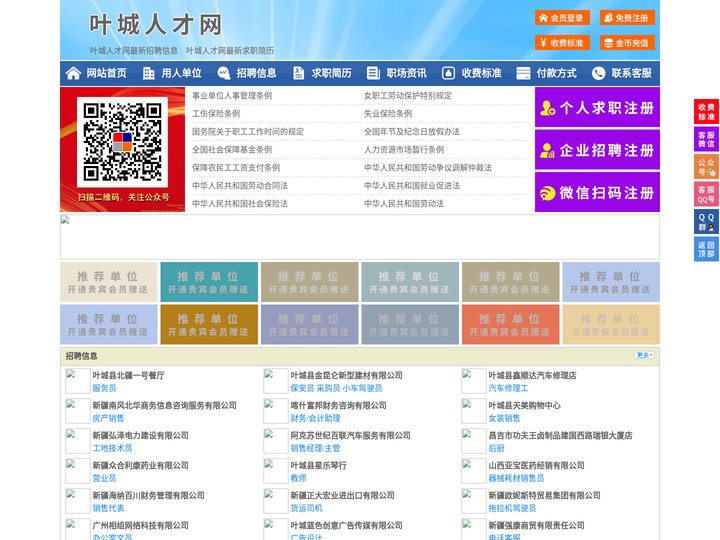Open the 保安员 job link
The height and width of the screenshot is (540, 720).
[x=302, y=388]
